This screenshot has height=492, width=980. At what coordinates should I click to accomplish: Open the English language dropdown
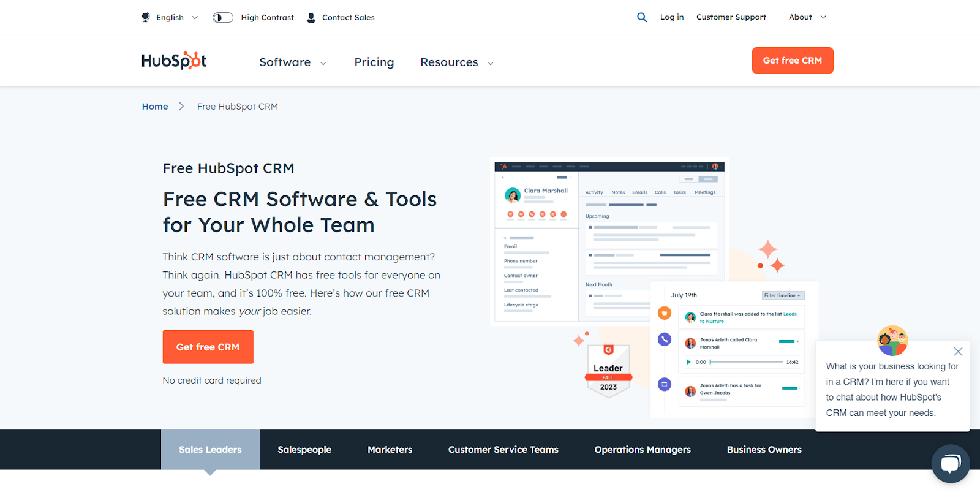(x=177, y=18)
